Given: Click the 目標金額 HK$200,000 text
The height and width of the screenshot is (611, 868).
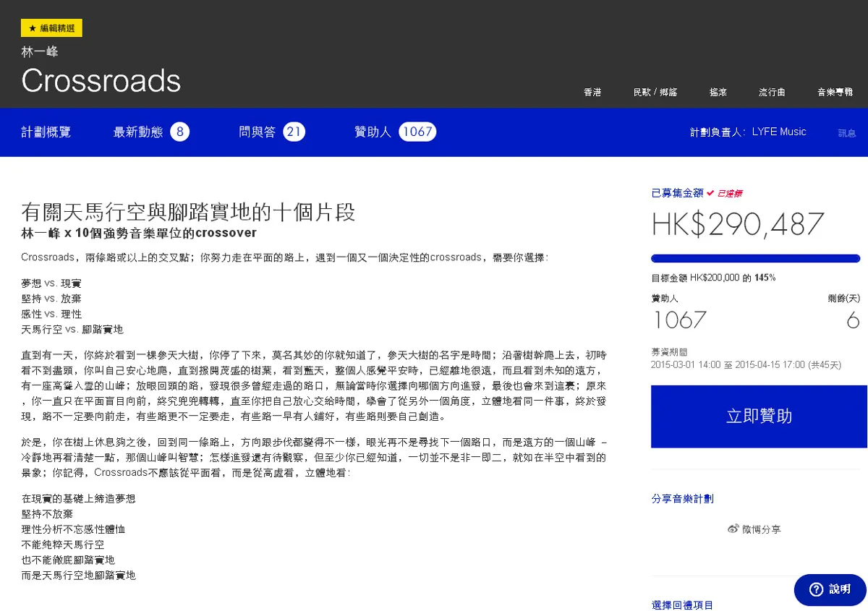Looking at the screenshot, I should tap(713, 278).
